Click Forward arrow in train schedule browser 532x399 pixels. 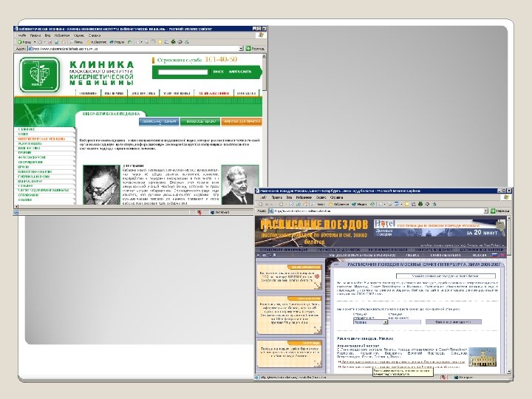[281, 204]
